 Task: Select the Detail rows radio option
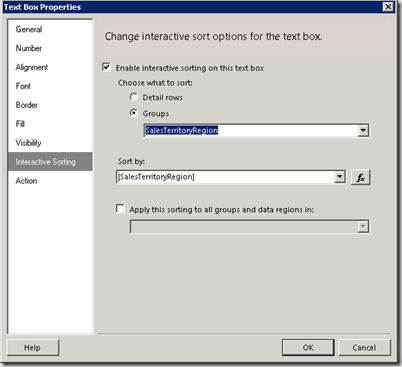click(x=133, y=97)
